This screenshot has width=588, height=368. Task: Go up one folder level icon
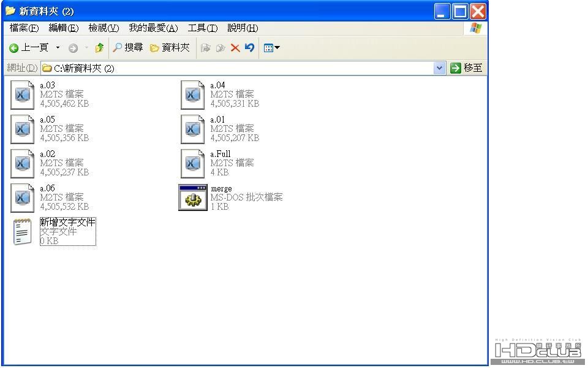(99, 48)
